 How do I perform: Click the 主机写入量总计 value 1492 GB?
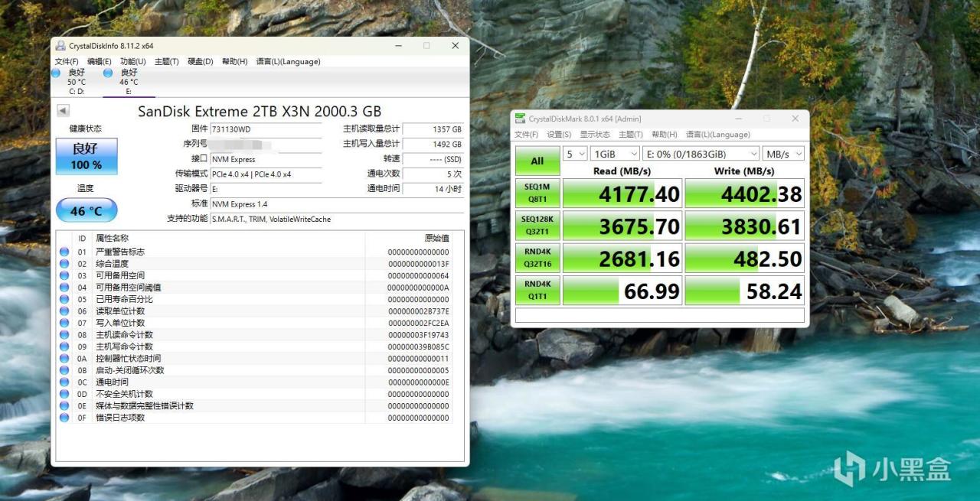pyautogui.click(x=433, y=145)
